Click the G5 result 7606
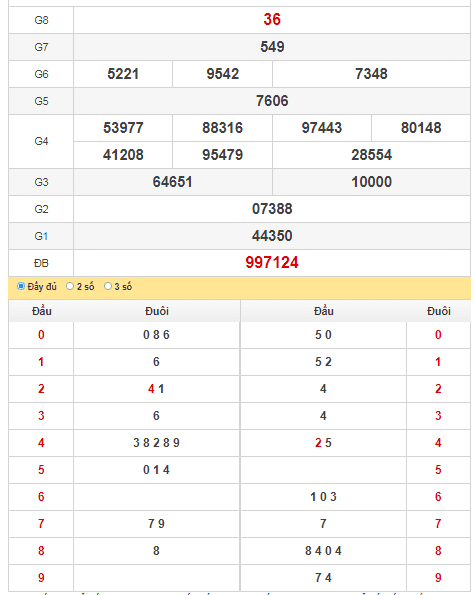The width and height of the screenshot is (475, 595). pos(272,101)
